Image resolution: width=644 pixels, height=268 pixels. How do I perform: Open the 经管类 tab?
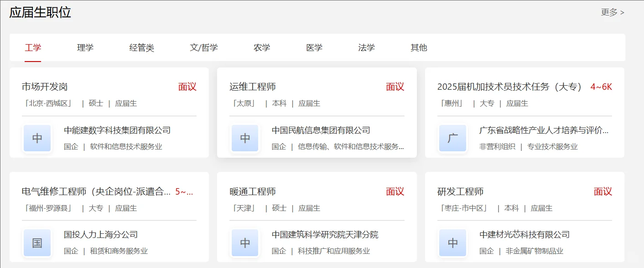pyautogui.click(x=142, y=47)
